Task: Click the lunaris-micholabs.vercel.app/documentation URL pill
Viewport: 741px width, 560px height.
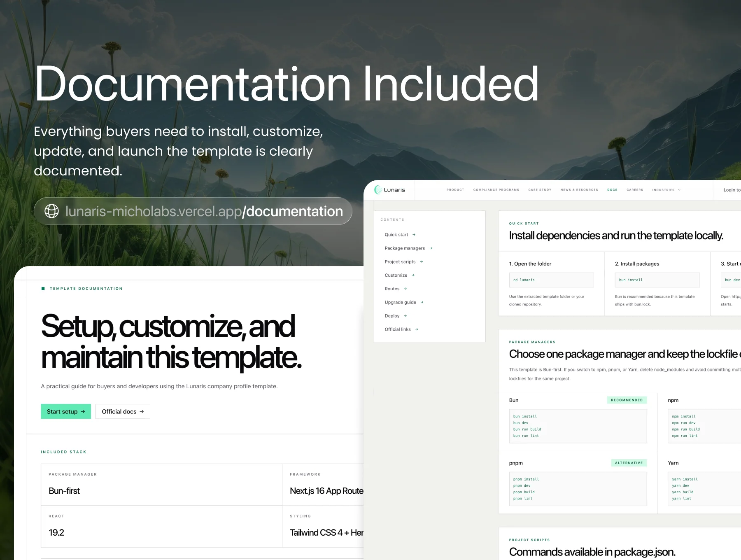Action: click(193, 211)
